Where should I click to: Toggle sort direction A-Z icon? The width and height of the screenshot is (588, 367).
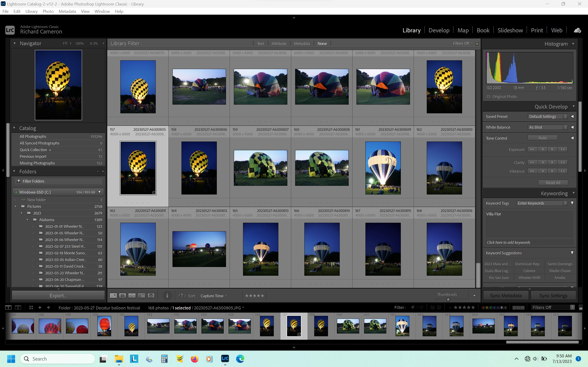(182, 295)
